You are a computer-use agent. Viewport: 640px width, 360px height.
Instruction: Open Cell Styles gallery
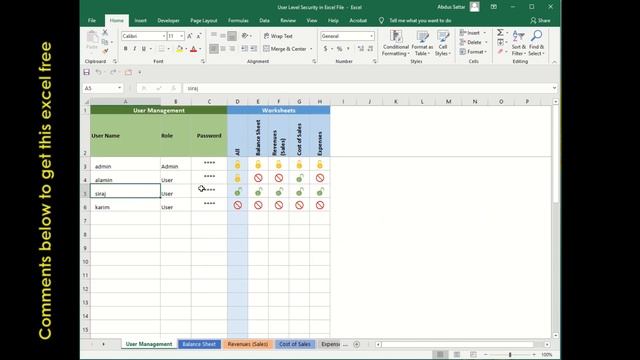pos(442,42)
